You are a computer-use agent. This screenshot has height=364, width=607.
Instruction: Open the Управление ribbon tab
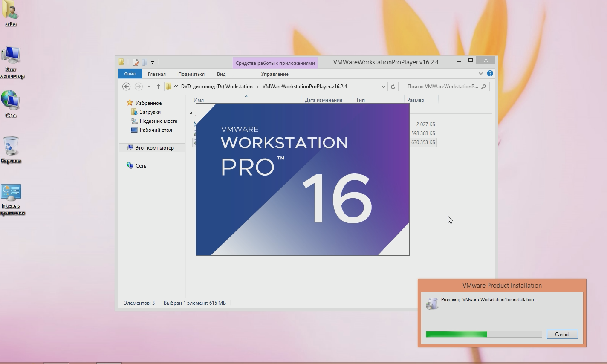pos(275,74)
